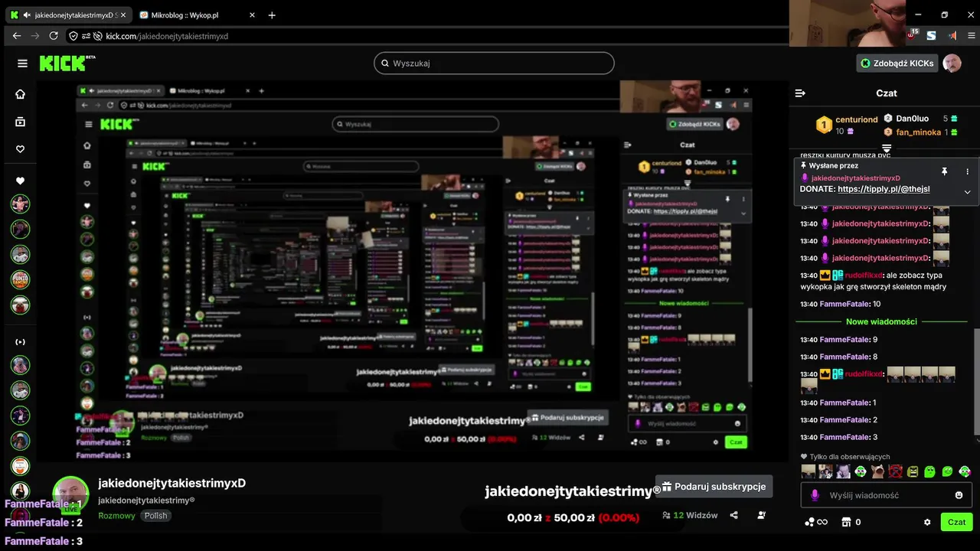
Task: Open the chat shop icon
Action: (846, 522)
